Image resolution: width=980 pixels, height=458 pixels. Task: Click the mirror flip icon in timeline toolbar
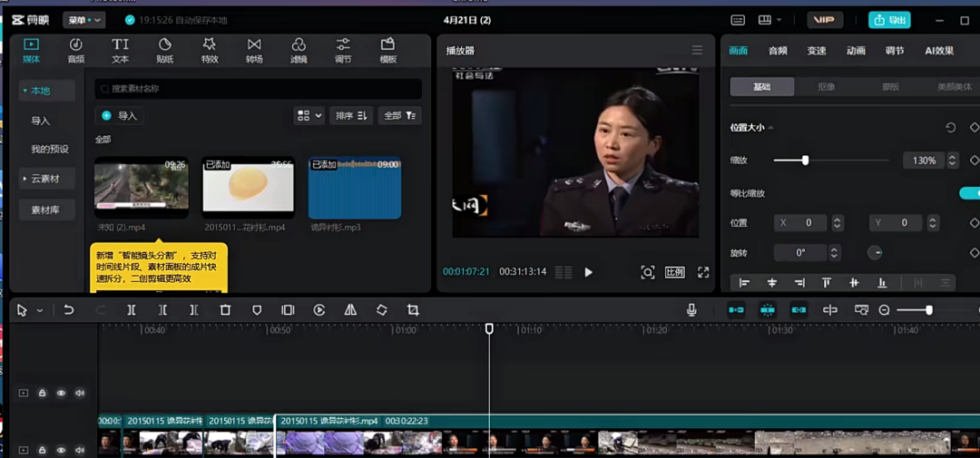pyautogui.click(x=350, y=310)
